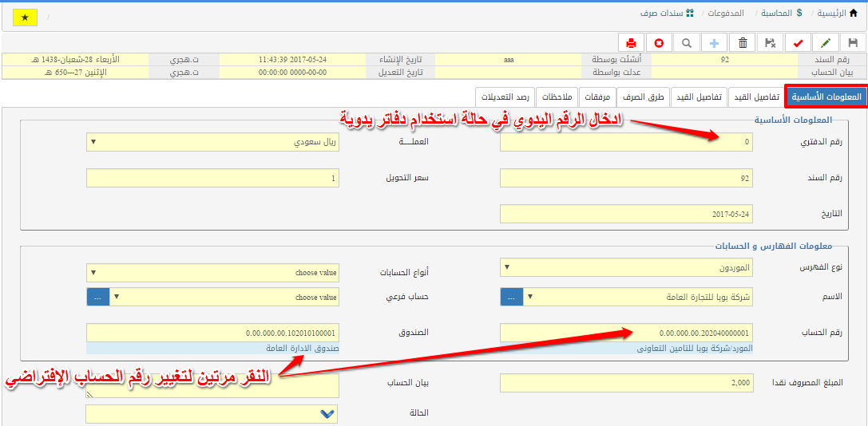Open the أنواع الحسابات dropdown
Screen dimensions: 868x426
pos(212,272)
